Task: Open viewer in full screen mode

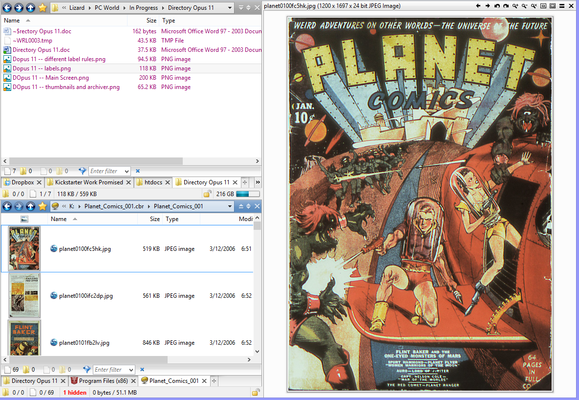Action: 552,6
